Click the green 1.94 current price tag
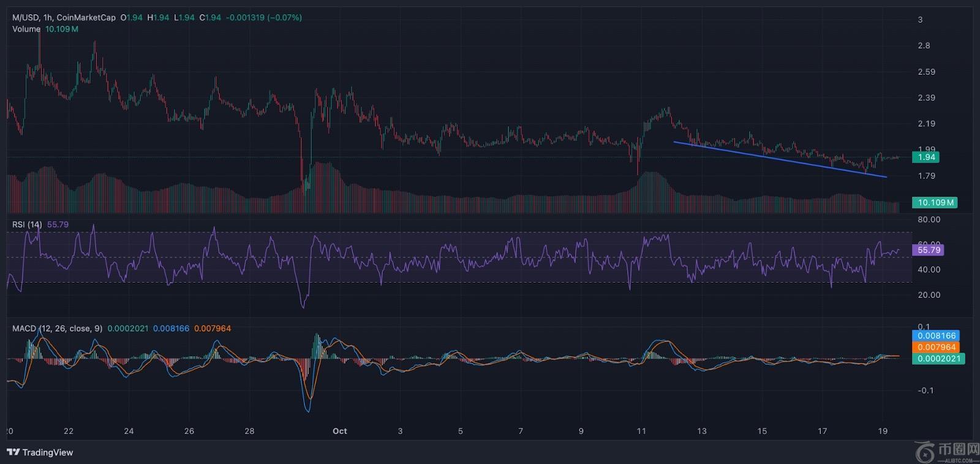 tap(926, 157)
